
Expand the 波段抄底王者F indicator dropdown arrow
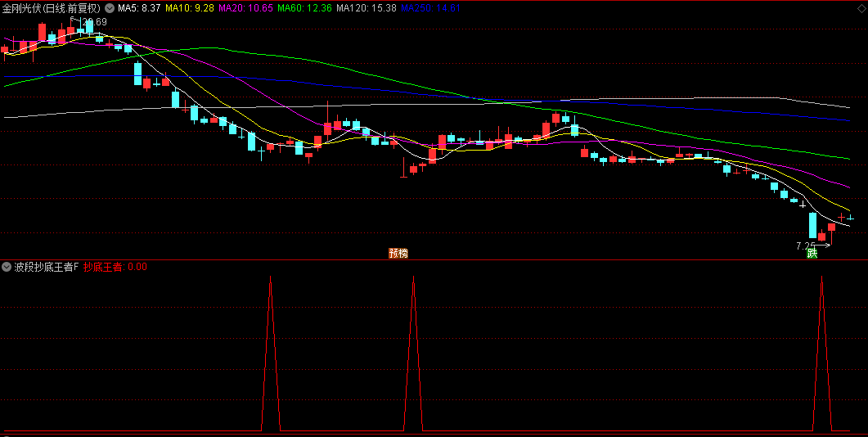7,267
